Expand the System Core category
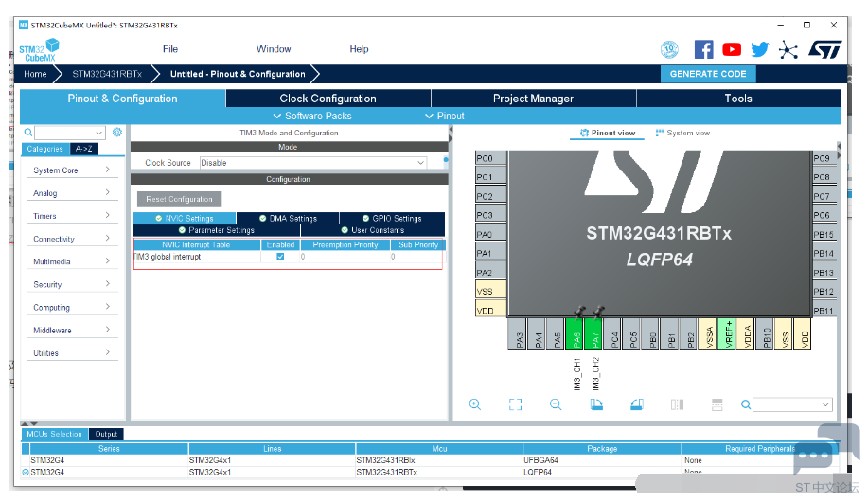The image size is (868, 502). pos(71,170)
